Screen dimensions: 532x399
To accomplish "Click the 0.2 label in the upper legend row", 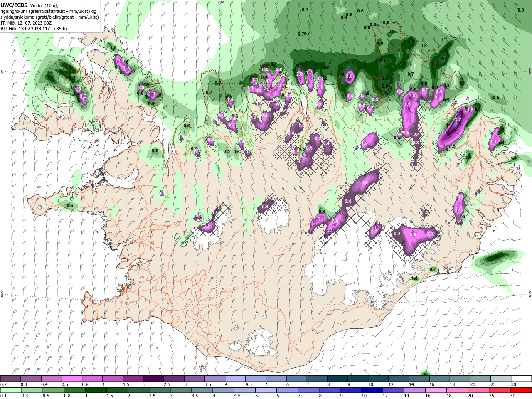I will click(3, 384).
